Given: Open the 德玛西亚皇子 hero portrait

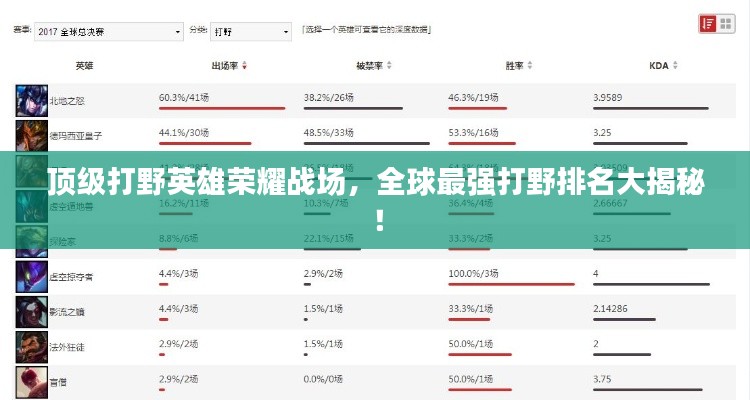Looking at the screenshot, I should pos(32,136).
